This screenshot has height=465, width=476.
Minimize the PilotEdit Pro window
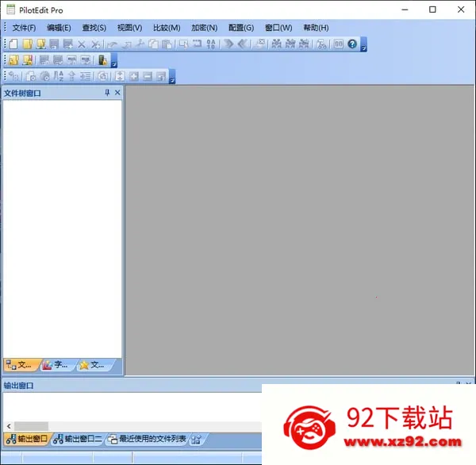pos(405,10)
